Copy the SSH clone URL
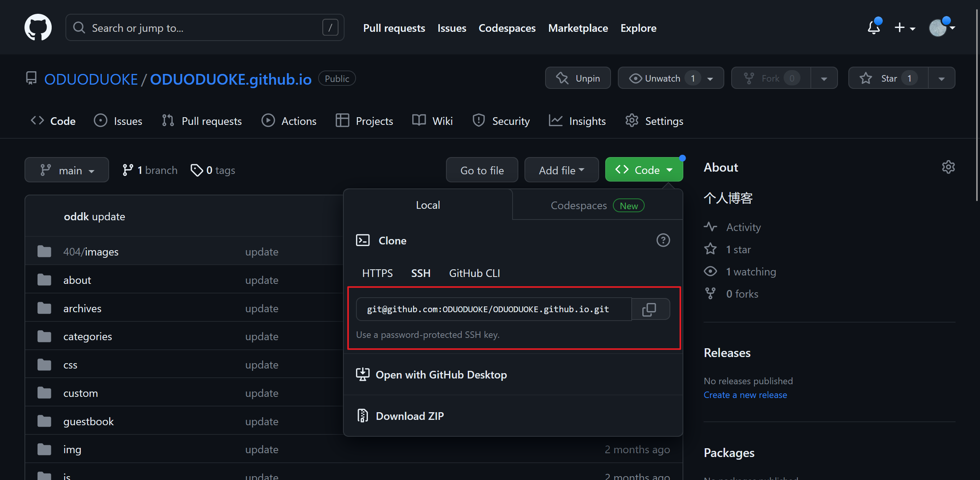The width and height of the screenshot is (980, 480). [x=650, y=309]
